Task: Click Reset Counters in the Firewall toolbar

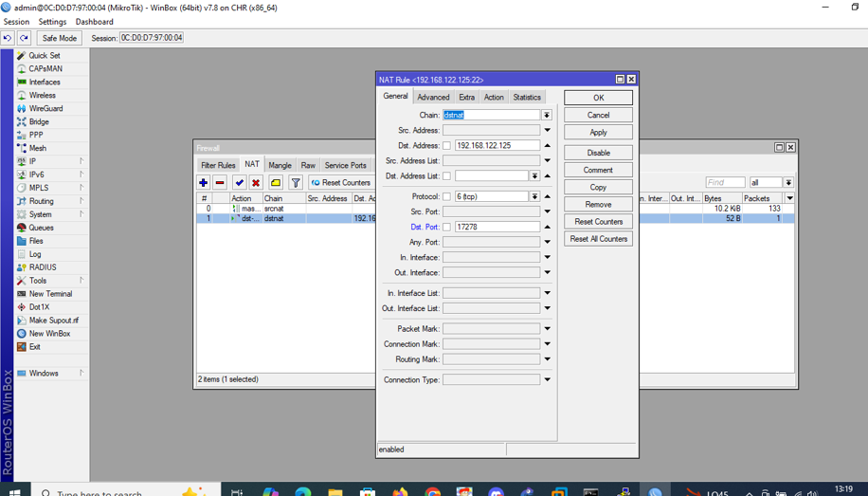Action: pos(340,182)
